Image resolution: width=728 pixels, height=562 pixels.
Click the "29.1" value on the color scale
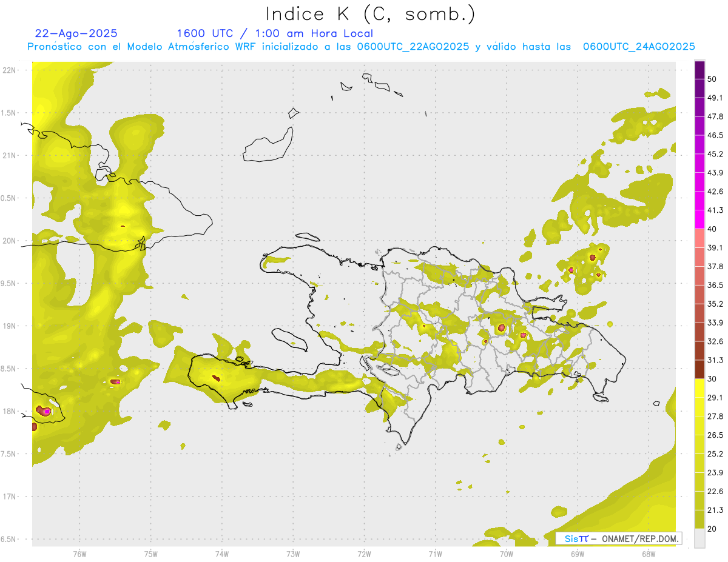(x=715, y=398)
